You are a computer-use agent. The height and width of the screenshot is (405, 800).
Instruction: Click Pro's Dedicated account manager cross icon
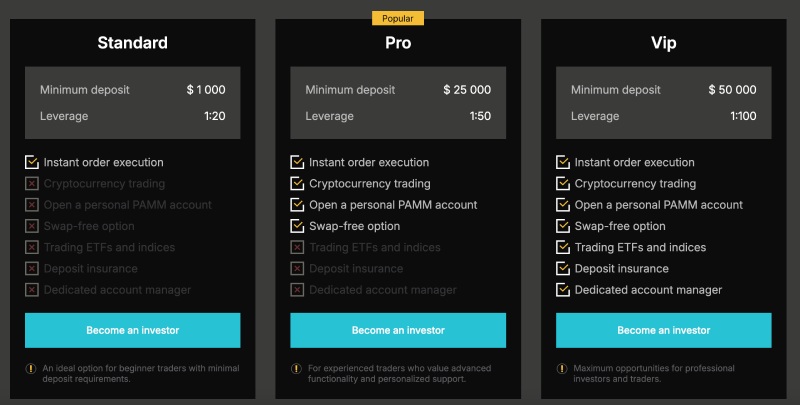pyautogui.click(x=297, y=290)
